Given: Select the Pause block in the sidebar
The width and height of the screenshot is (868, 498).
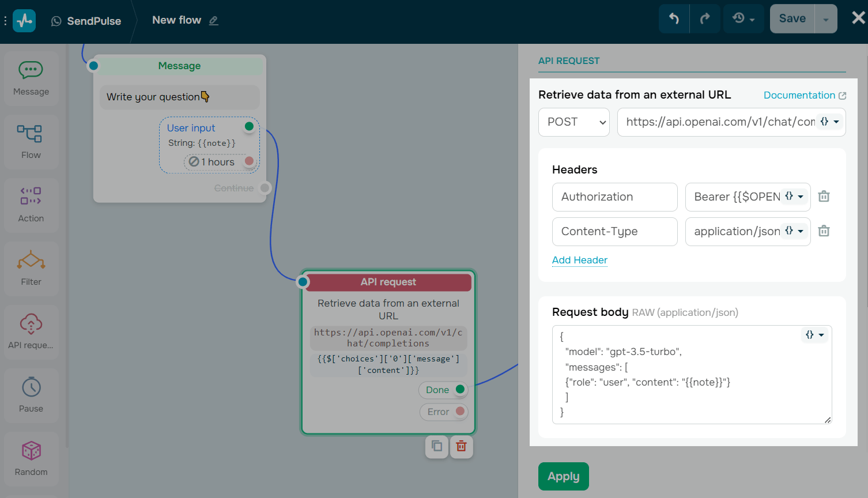Looking at the screenshot, I should click(31, 395).
